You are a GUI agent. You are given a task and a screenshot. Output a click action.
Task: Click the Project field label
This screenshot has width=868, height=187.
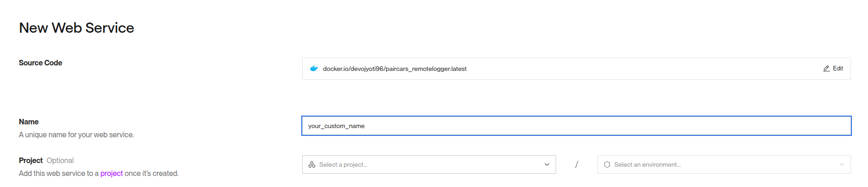(31, 160)
